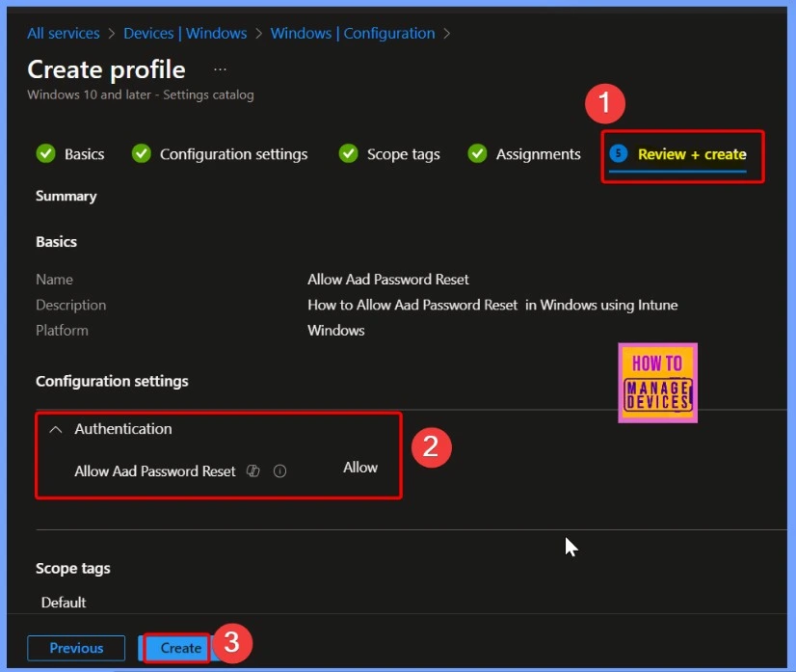Image resolution: width=796 pixels, height=672 pixels.
Task: Click the Name field label
Action: click(54, 280)
